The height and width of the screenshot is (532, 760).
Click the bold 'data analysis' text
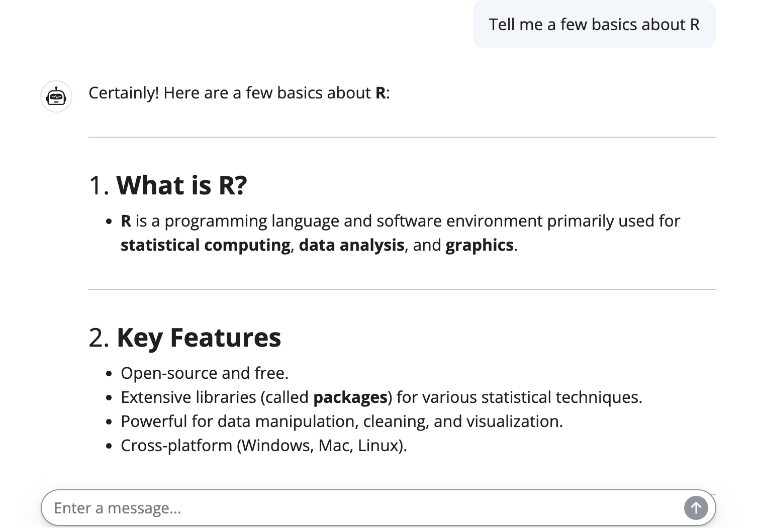351,245
